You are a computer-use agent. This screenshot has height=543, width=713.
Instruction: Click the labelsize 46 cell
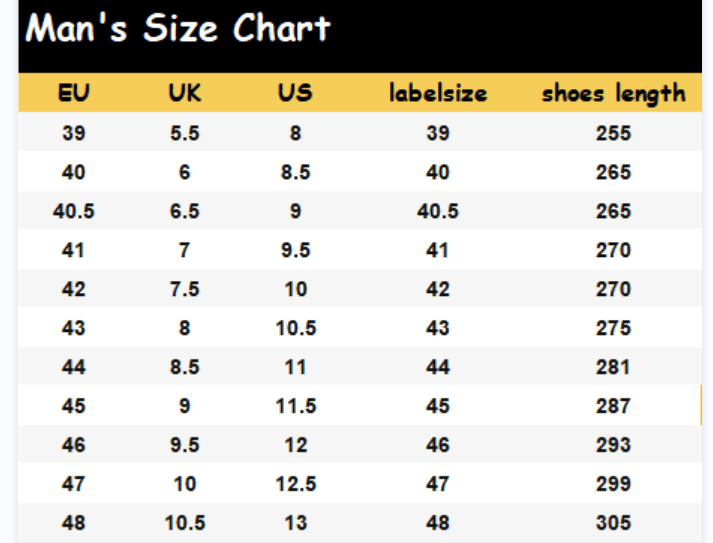[438, 445]
